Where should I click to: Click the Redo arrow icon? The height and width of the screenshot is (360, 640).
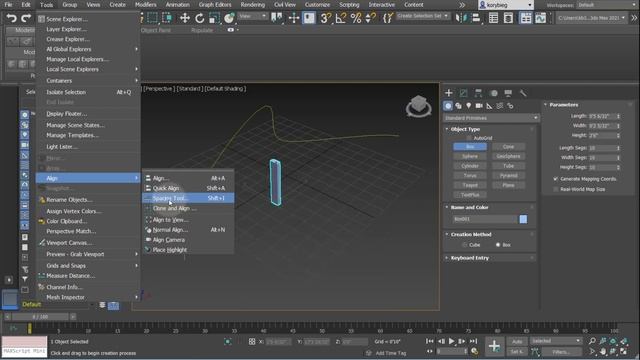click(x=26, y=18)
